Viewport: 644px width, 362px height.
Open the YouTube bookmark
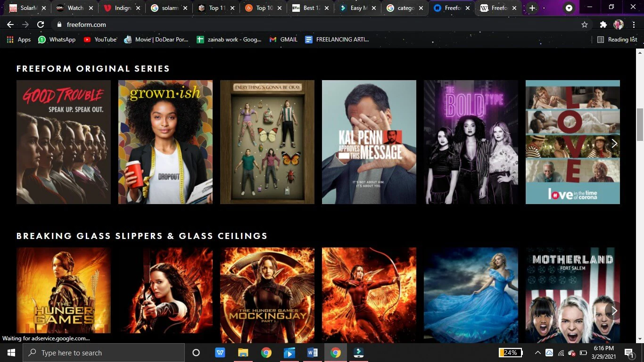(100, 40)
